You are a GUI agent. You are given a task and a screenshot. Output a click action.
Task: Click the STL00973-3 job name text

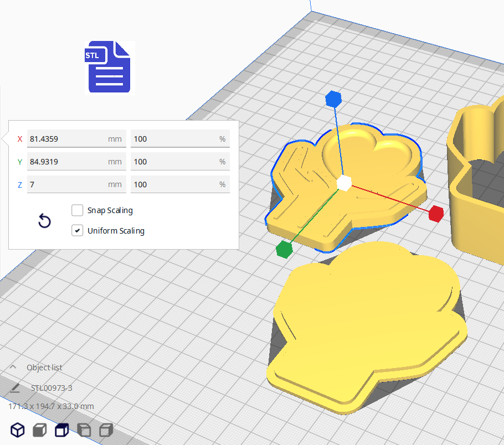(x=52, y=388)
